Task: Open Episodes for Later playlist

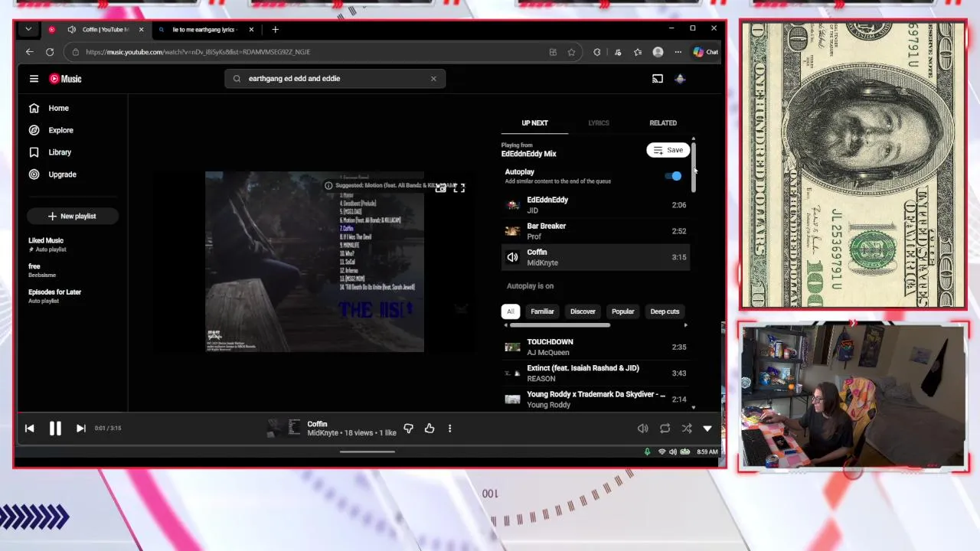Action: pos(54,295)
